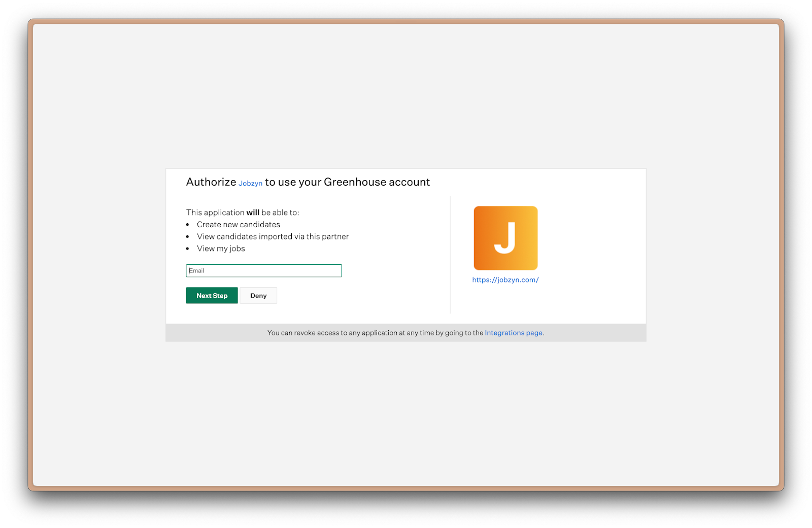Select the 'Create new candidates' permission text

click(x=239, y=224)
